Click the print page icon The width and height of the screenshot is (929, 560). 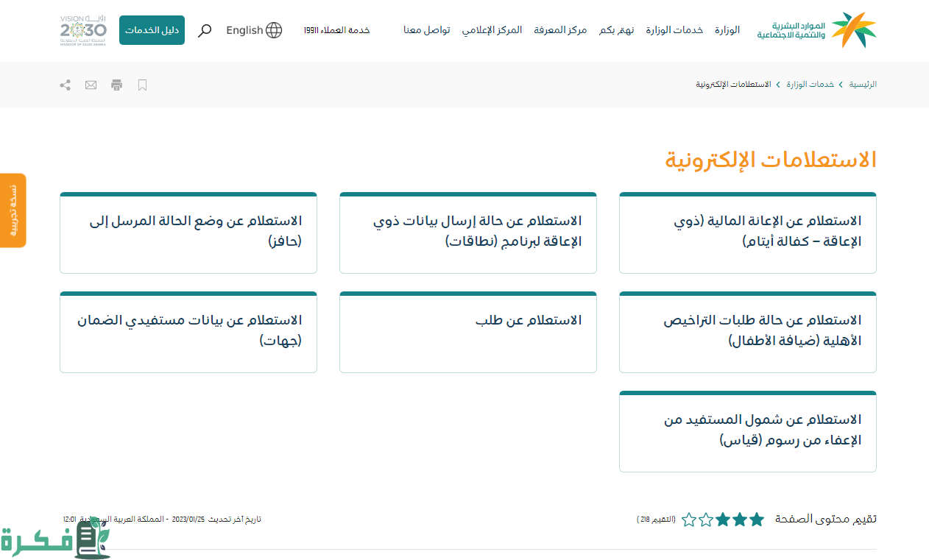coord(116,85)
